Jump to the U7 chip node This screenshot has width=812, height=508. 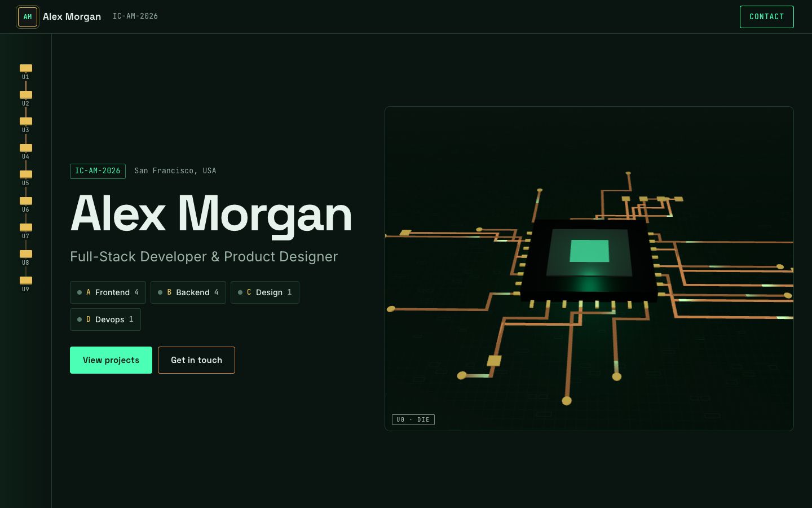26,231
